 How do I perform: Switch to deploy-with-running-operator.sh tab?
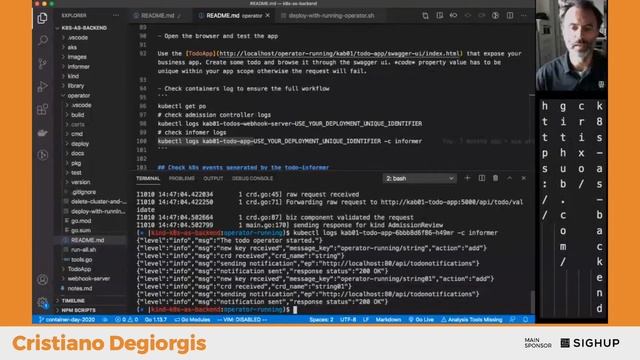point(331,16)
